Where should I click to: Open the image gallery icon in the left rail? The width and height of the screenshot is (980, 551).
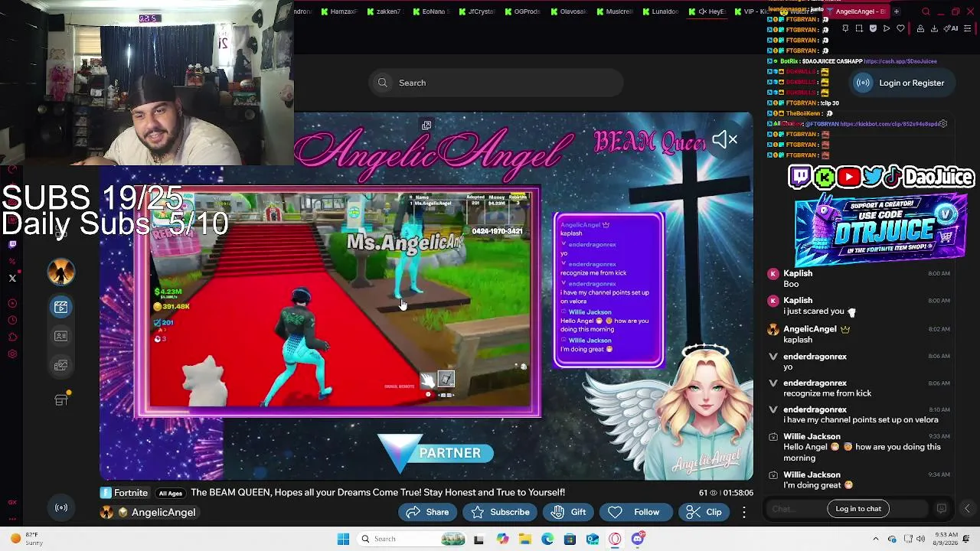(x=61, y=366)
